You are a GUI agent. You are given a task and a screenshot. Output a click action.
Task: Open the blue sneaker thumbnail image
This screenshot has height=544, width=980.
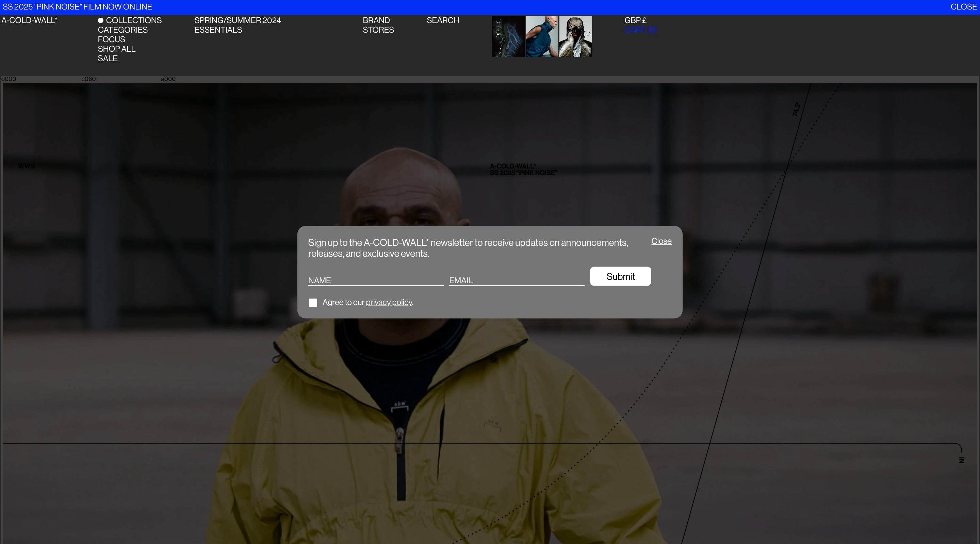(x=508, y=37)
